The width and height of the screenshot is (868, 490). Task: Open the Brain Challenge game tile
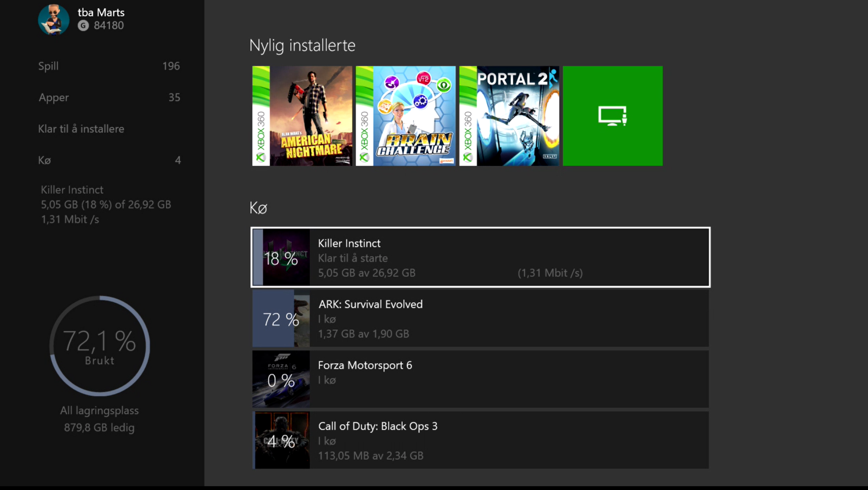click(405, 116)
